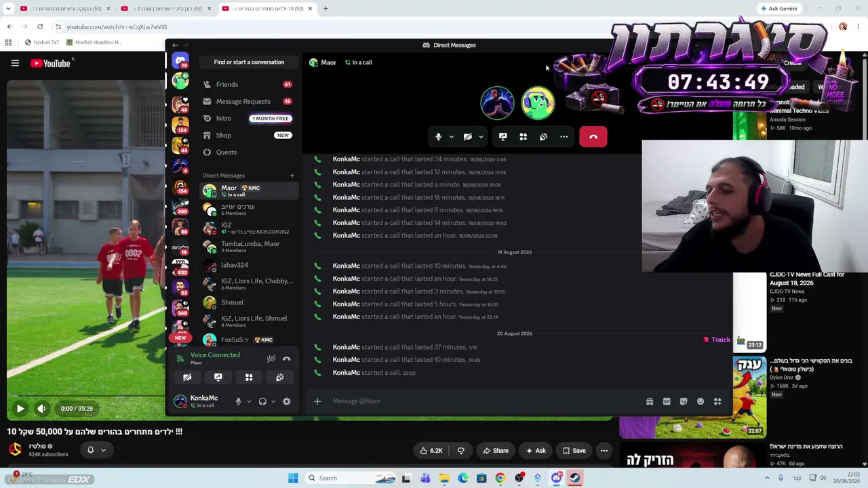868x488 pixels.
Task: Toggle noise suppression in voice panel
Action: [x=271, y=359]
